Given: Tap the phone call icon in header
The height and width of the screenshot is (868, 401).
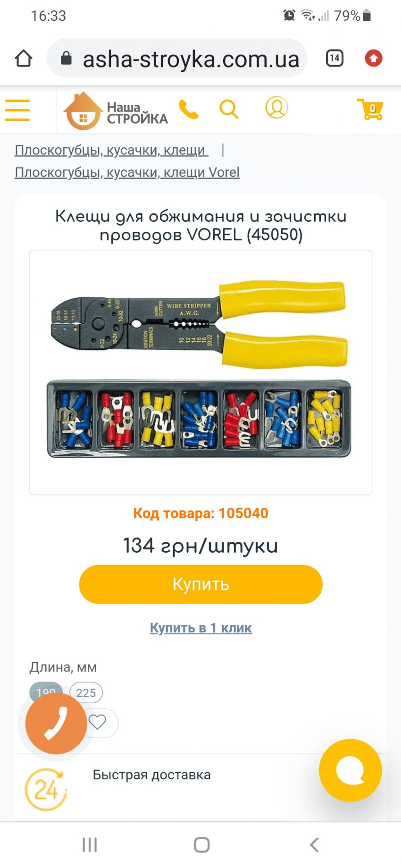Looking at the screenshot, I should click(x=189, y=110).
